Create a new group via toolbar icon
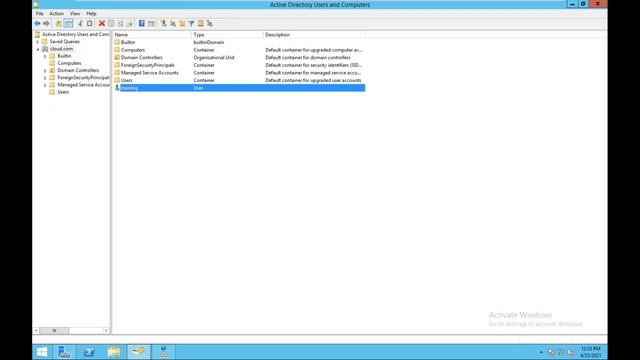 (173, 24)
